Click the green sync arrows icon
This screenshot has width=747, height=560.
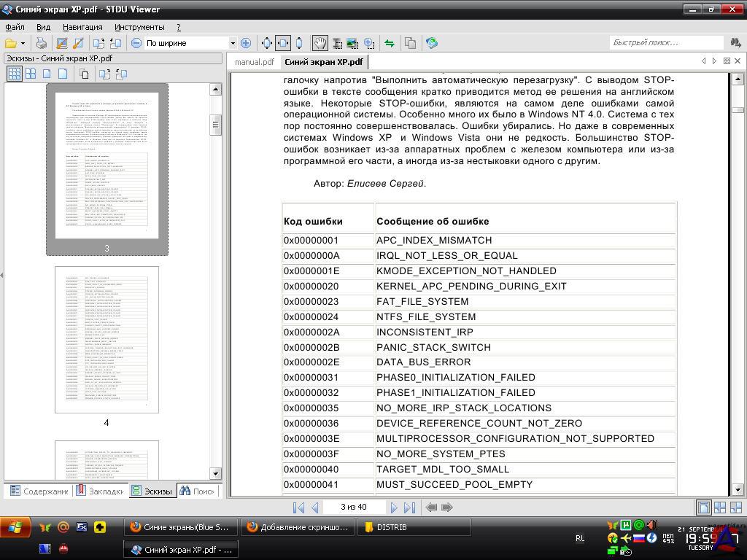(390, 43)
